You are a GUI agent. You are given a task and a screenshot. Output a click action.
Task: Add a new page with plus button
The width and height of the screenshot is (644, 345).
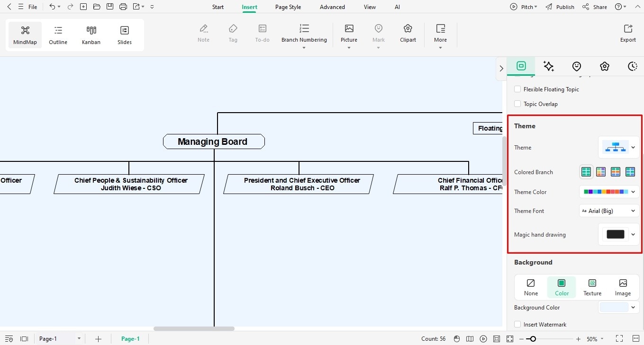tap(98, 339)
